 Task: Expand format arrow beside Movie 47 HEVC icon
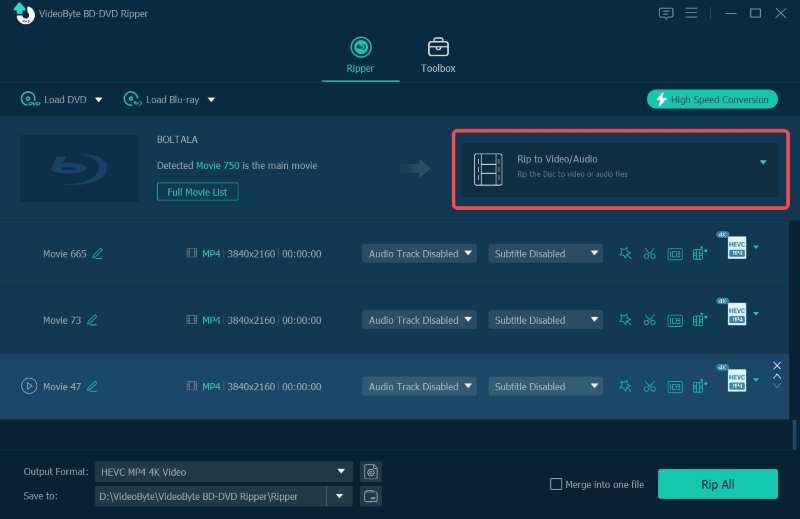click(x=756, y=380)
